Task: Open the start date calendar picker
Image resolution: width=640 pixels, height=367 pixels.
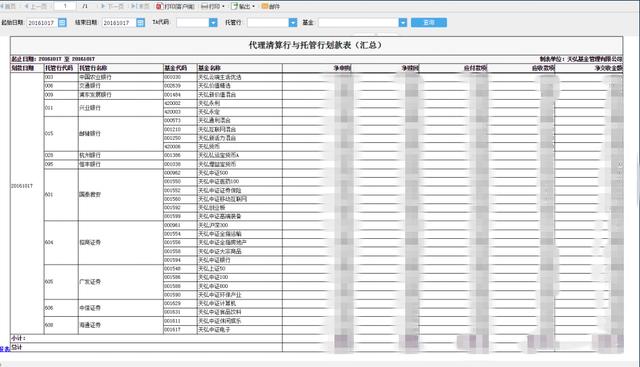Action: coord(62,22)
